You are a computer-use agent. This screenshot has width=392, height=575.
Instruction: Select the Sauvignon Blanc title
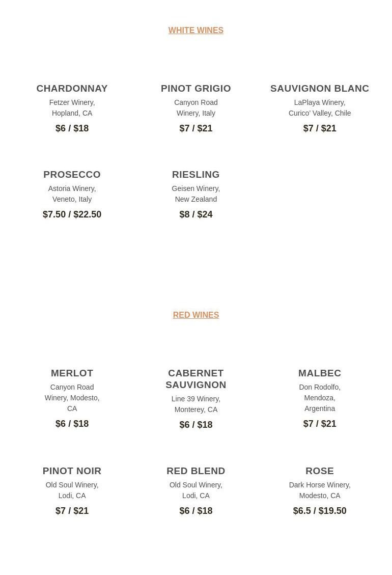coord(319,89)
